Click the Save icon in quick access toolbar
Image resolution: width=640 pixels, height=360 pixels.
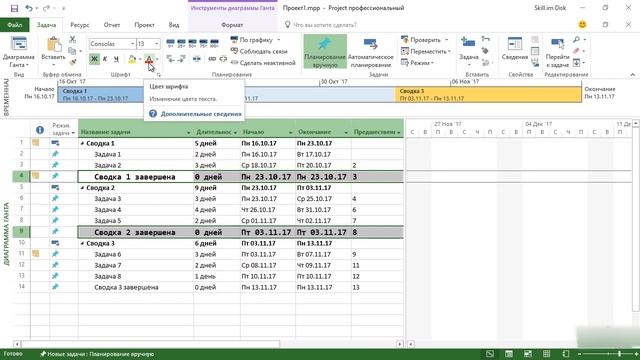pos(14,8)
